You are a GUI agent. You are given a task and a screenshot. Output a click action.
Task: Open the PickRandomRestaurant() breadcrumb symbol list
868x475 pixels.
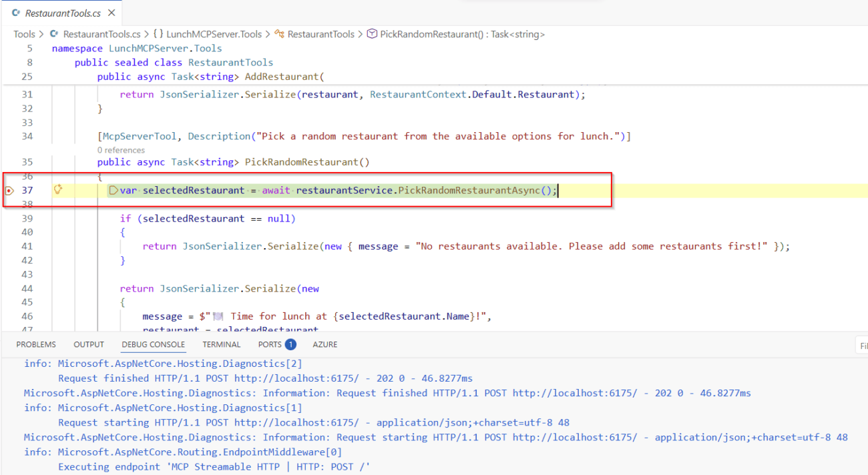click(x=462, y=34)
